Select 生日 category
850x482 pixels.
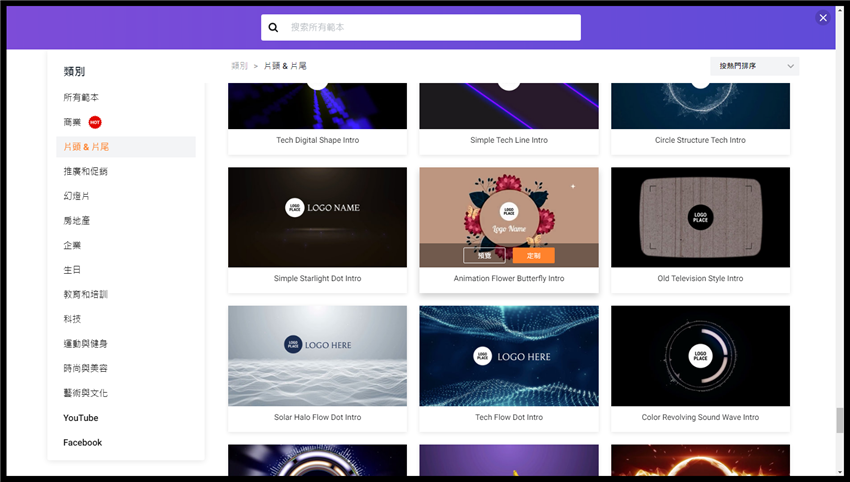click(72, 270)
